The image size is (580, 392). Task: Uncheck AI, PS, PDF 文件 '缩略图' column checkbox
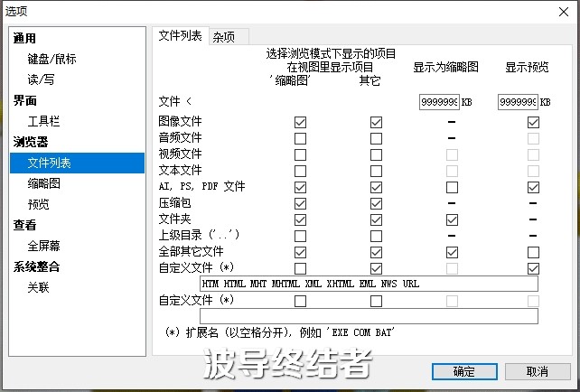click(300, 188)
